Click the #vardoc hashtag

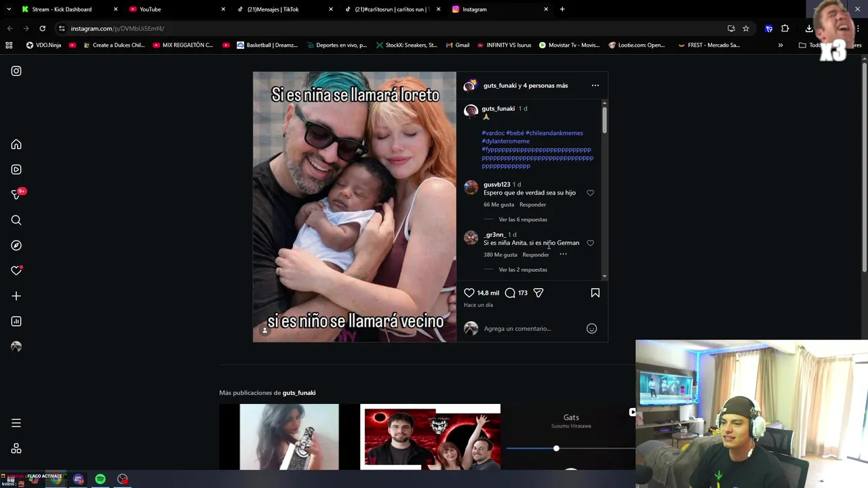(493, 133)
